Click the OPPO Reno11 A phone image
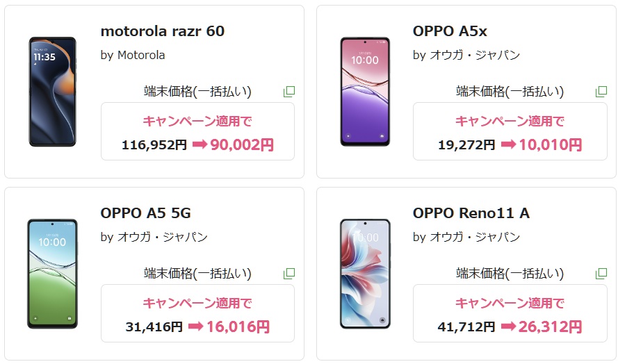 [364, 274]
